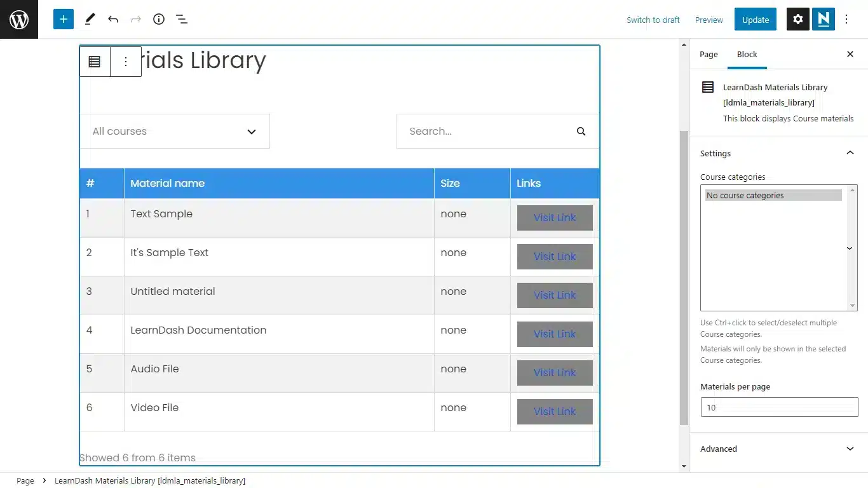The image size is (868, 488).
Task: Click the search magnifier icon
Action: click(581, 132)
